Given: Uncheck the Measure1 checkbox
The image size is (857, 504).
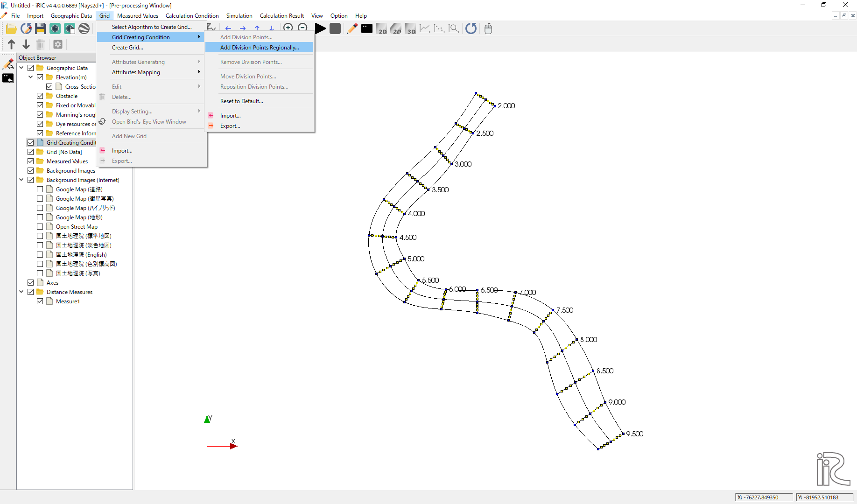Looking at the screenshot, I should 40,301.
